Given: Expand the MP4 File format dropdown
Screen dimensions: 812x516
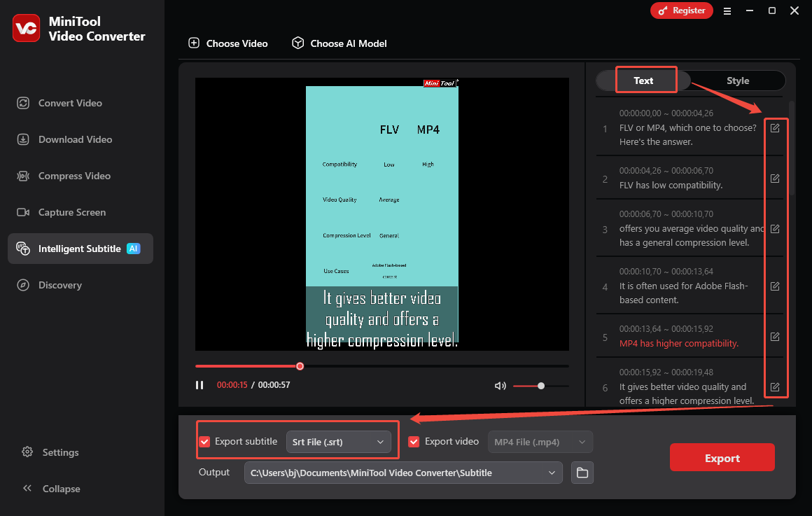Looking at the screenshot, I should pos(540,442).
